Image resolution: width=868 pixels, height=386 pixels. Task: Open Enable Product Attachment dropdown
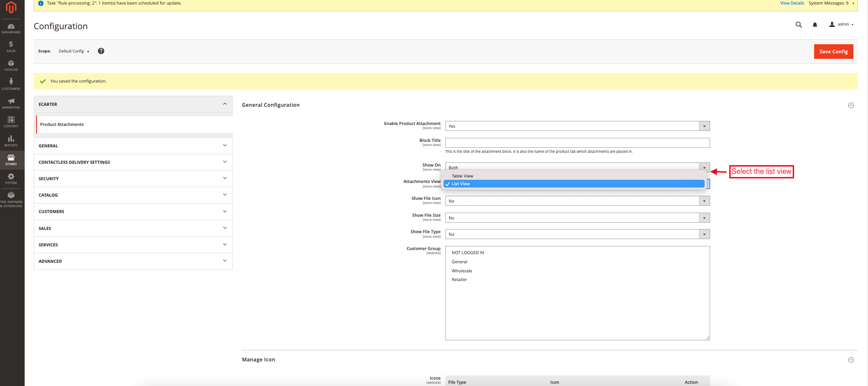(x=577, y=126)
